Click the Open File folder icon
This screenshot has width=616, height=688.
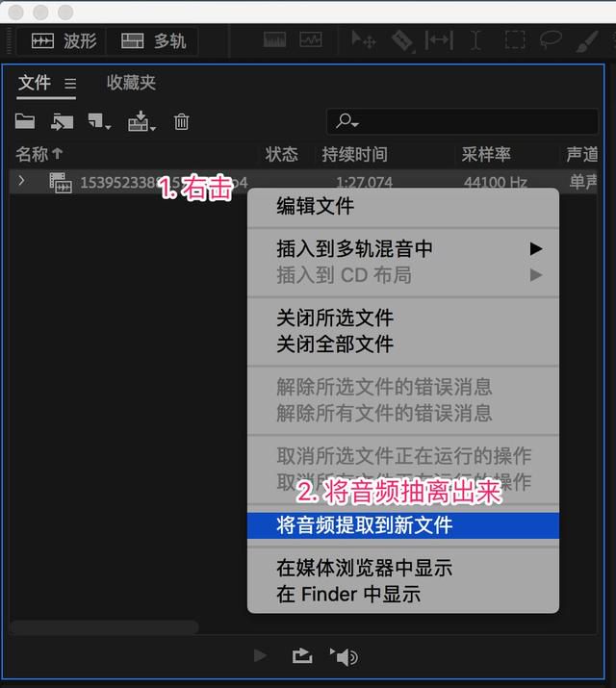(25, 121)
